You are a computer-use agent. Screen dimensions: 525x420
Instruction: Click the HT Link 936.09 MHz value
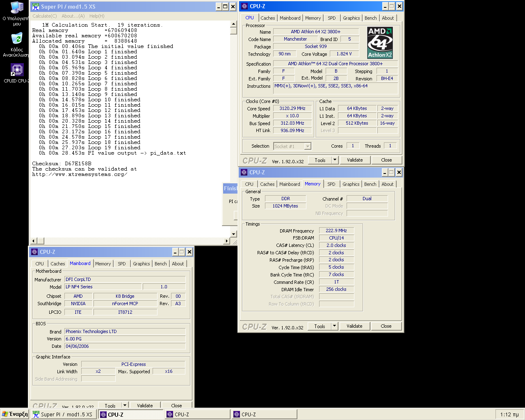point(292,130)
